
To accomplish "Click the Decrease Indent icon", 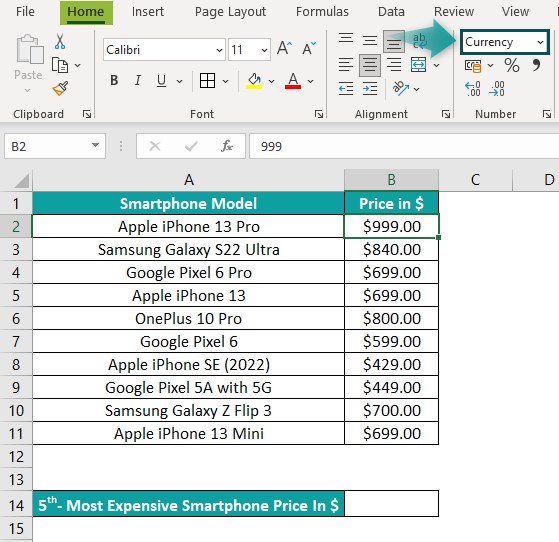I will click(346, 88).
